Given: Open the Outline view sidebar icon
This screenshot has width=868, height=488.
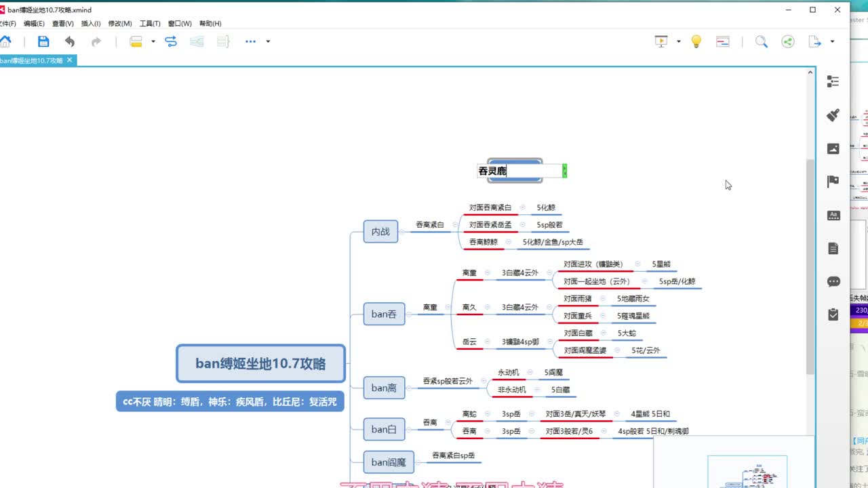Looking at the screenshot, I should (833, 81).
